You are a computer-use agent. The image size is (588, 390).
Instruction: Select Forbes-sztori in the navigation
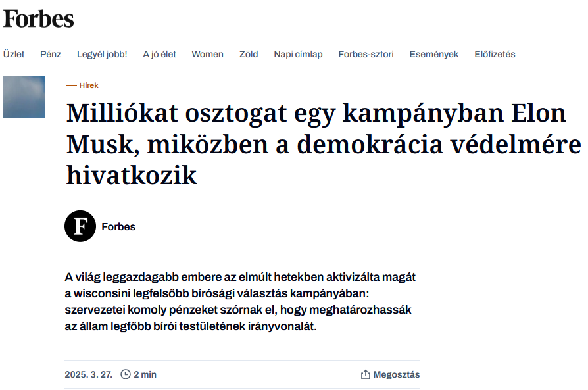coord(366,55)
